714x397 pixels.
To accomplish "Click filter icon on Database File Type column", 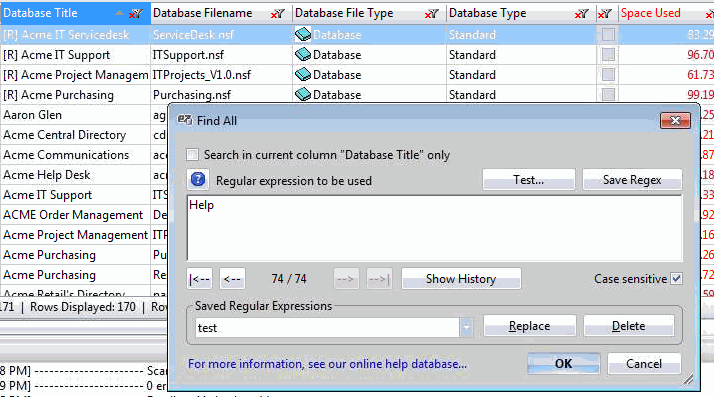I will click(432, 14).
